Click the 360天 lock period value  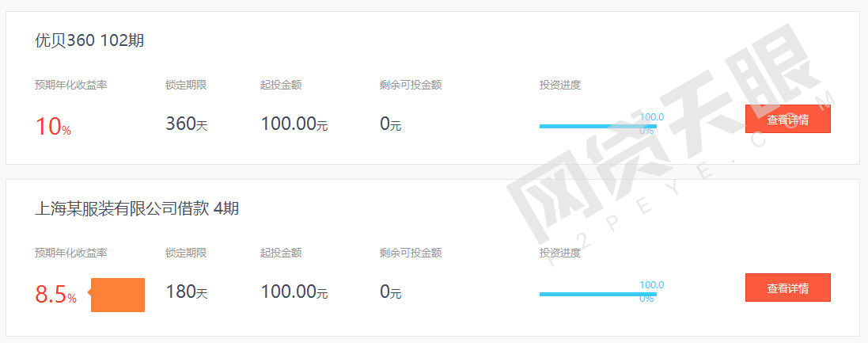coord(187,124)
